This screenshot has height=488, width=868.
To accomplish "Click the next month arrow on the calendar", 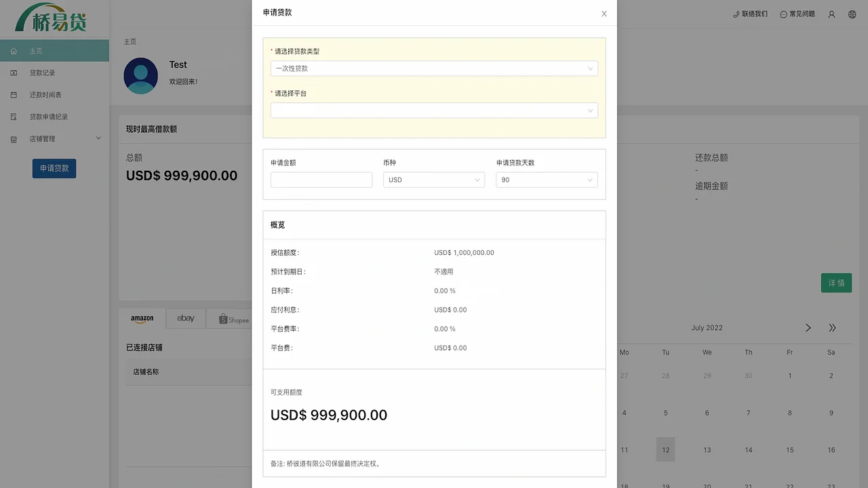I will (x=808, y=327).
